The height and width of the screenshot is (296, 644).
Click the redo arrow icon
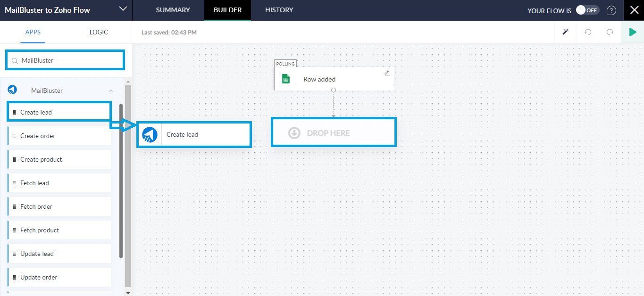[x=610, y=32]
